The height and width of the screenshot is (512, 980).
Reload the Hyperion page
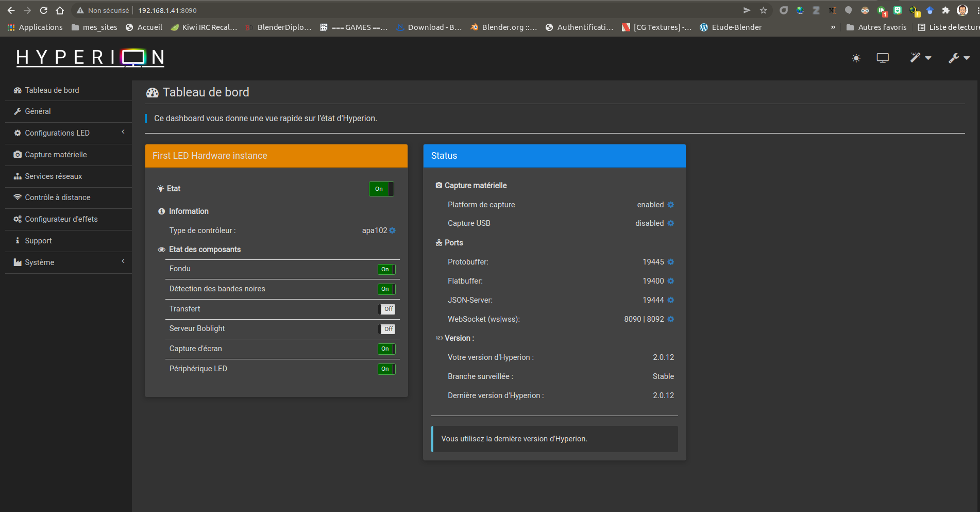44,10
